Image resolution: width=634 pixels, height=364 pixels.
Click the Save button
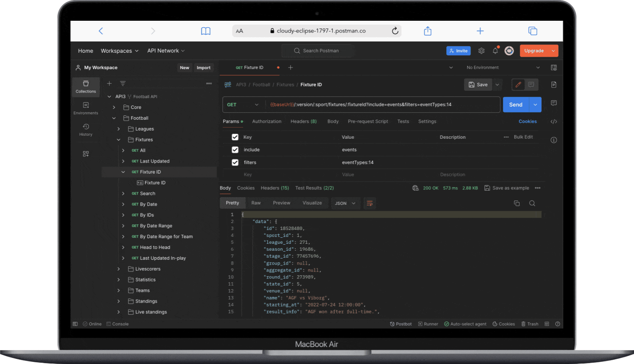point(478,85)
